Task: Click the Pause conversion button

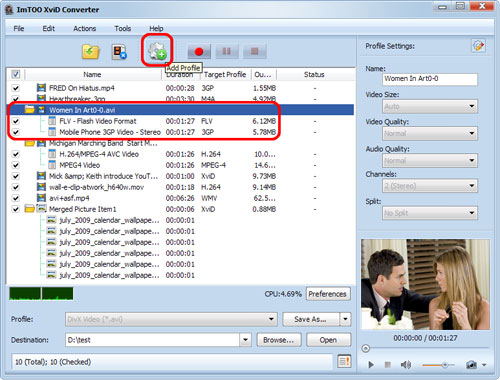Action: click(227, 51)
